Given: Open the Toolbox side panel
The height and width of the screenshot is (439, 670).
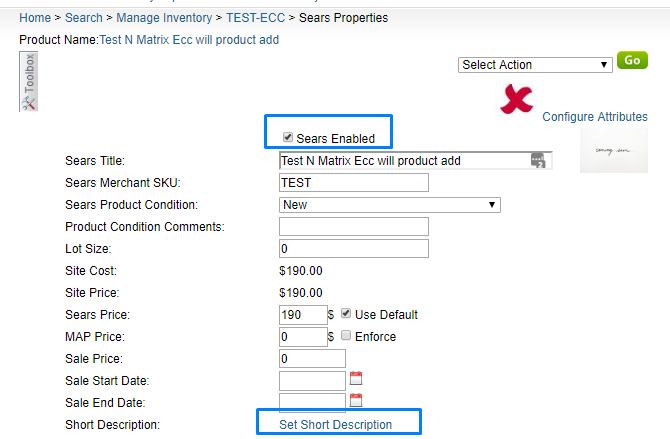Looking at the screenshot, I should click(x=29, y=82).
